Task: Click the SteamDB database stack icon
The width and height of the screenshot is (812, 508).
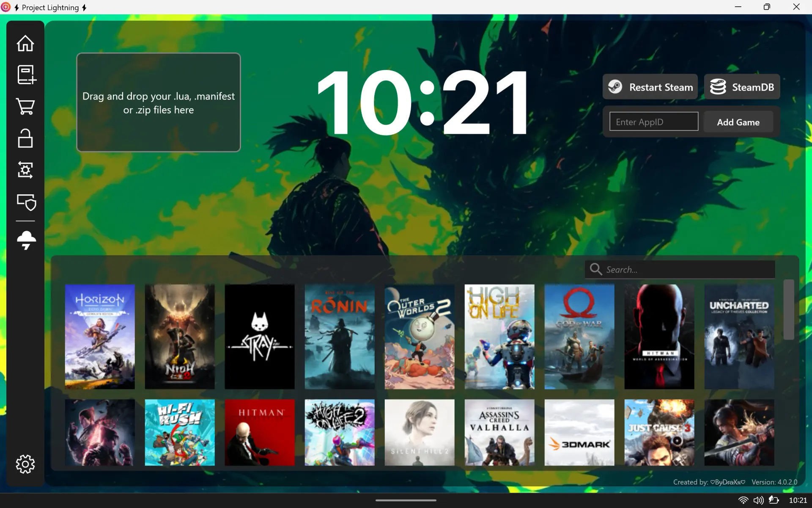Action: tap(718, 87)
